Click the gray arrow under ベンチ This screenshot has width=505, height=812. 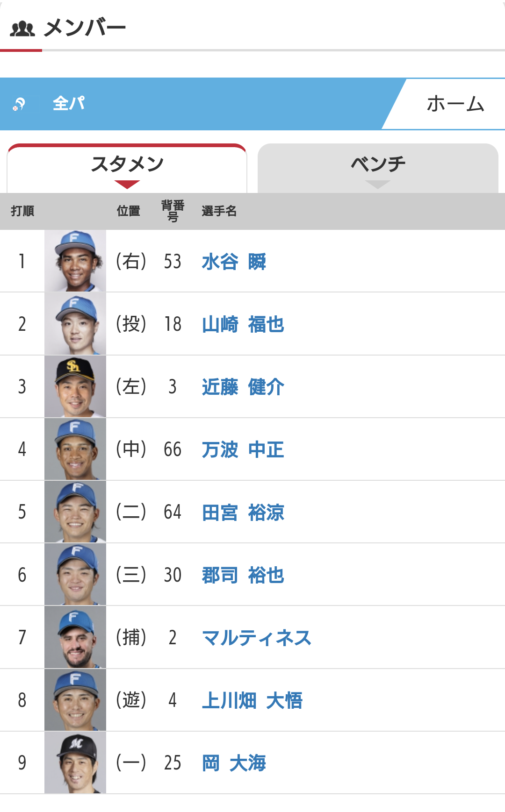(378, 185)
